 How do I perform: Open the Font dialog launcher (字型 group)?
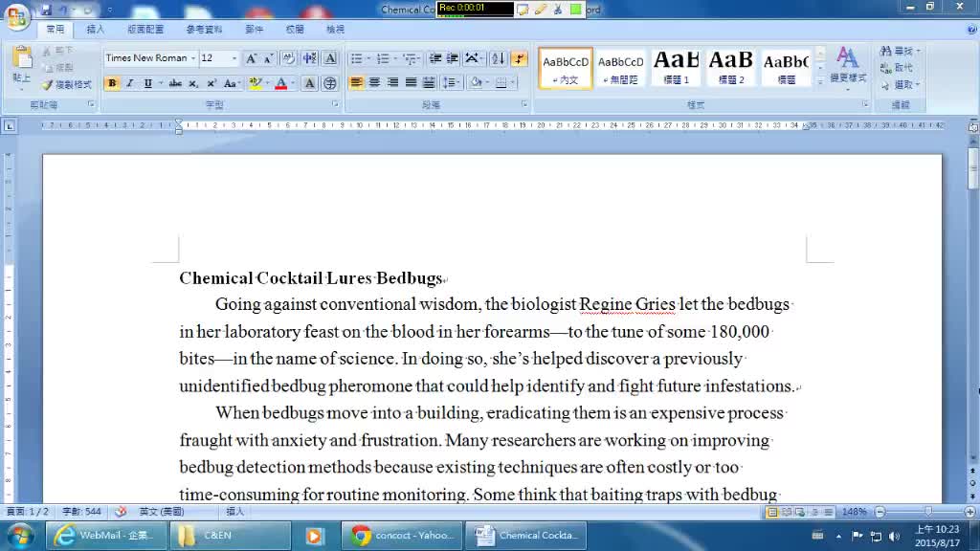coord(335,104)
